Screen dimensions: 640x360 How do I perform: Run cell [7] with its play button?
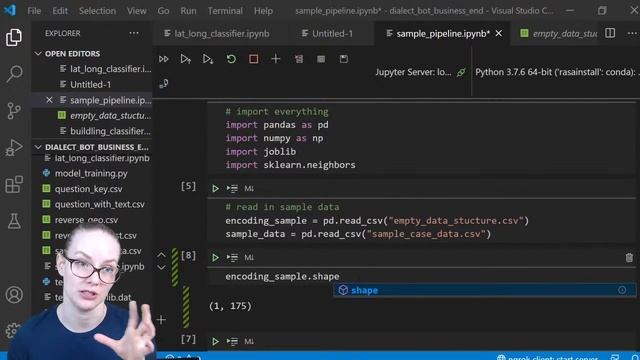pos(215,341)
